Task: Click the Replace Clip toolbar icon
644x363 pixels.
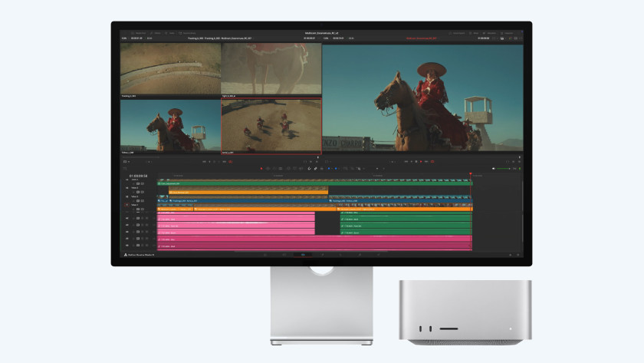Action: [x=301, y=169]
